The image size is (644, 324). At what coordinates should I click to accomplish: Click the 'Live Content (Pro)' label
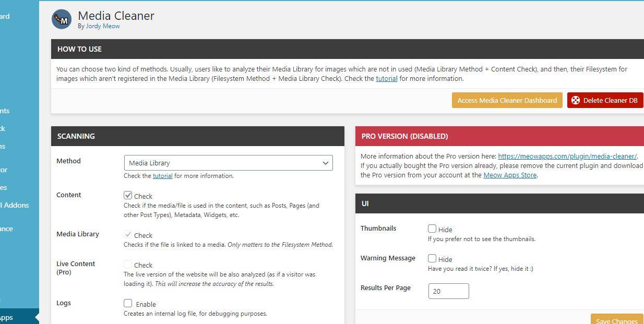pos(76,268)
